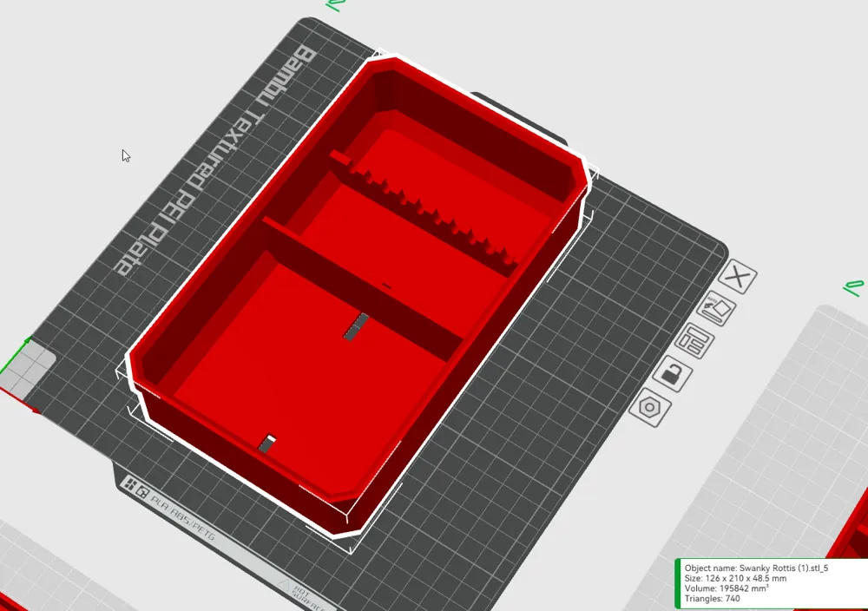Click the small QR marker on the plate edge
868x611 pixels.
[143, 491]
